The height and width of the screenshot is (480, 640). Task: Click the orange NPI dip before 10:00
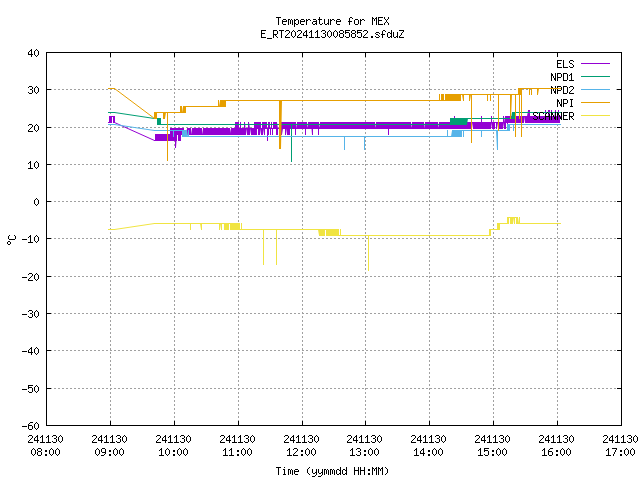click(x=167, y=137)
